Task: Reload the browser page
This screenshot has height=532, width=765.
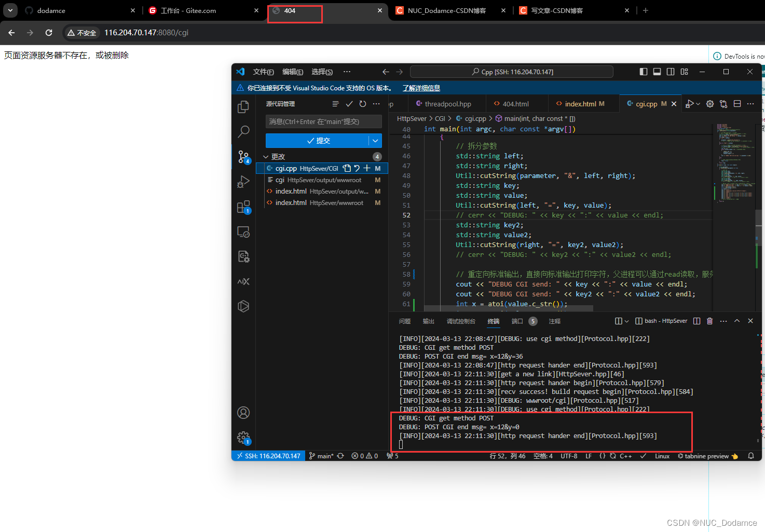Action: 49,33
